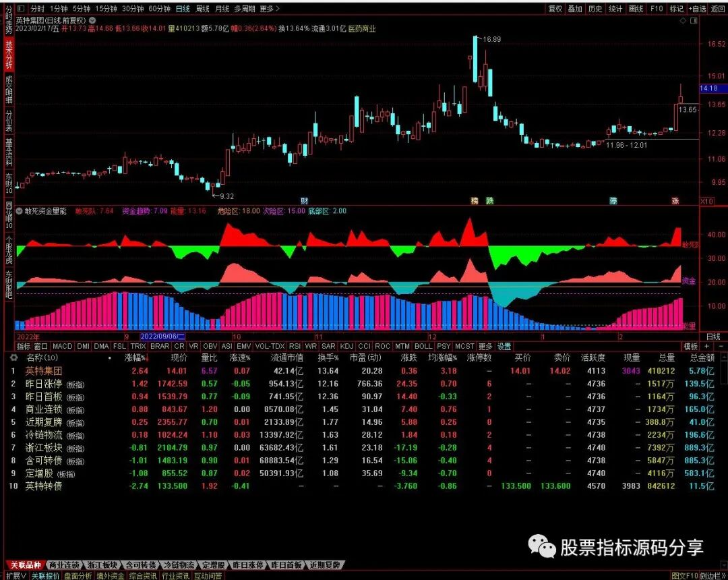Open the 个股龙虎 sidebar tab
The width and height of the screenshot is (728, 580).
9,250
